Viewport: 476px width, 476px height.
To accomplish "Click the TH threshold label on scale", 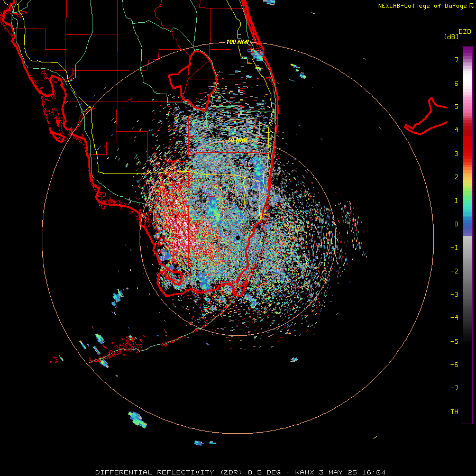I will (454, 412).
